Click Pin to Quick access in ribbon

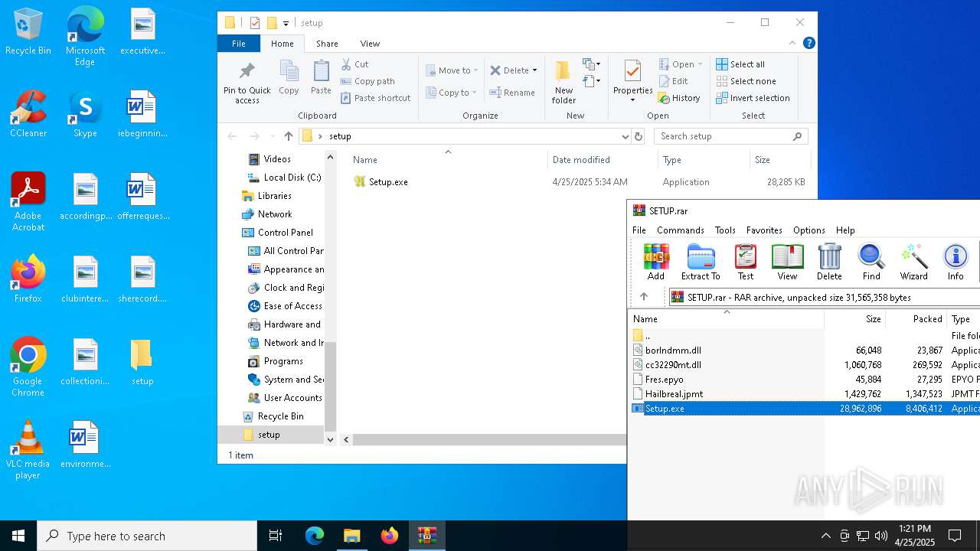247,83
